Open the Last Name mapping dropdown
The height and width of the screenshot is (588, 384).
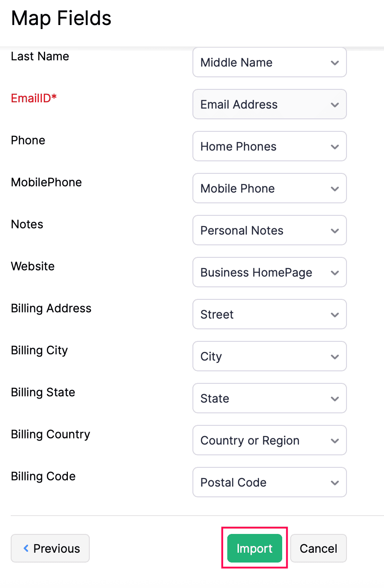[269, 63]
